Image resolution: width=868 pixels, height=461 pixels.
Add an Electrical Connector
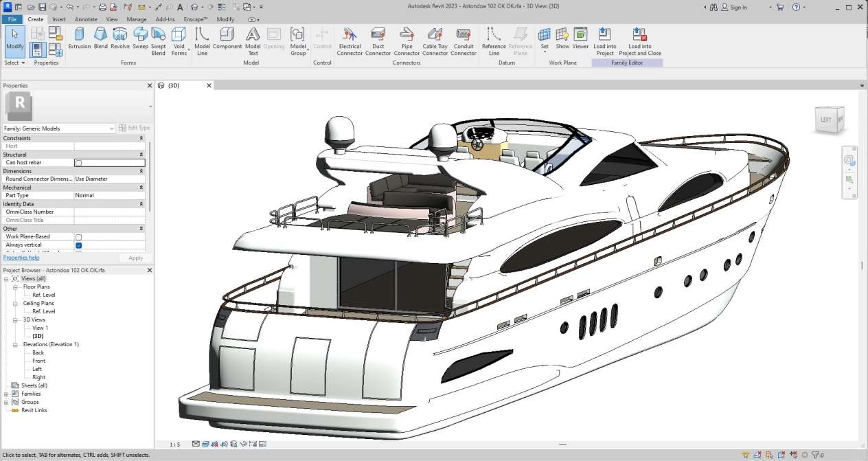(350, 41)
